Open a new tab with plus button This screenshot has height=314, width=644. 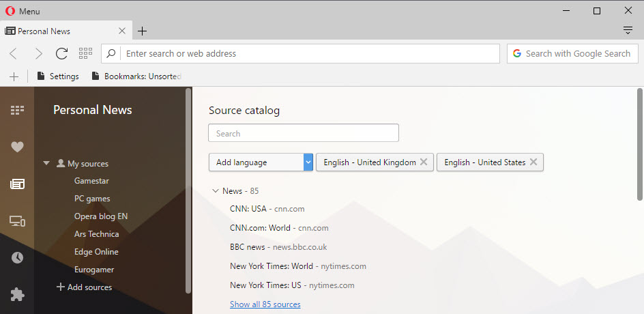pos(142,31)
